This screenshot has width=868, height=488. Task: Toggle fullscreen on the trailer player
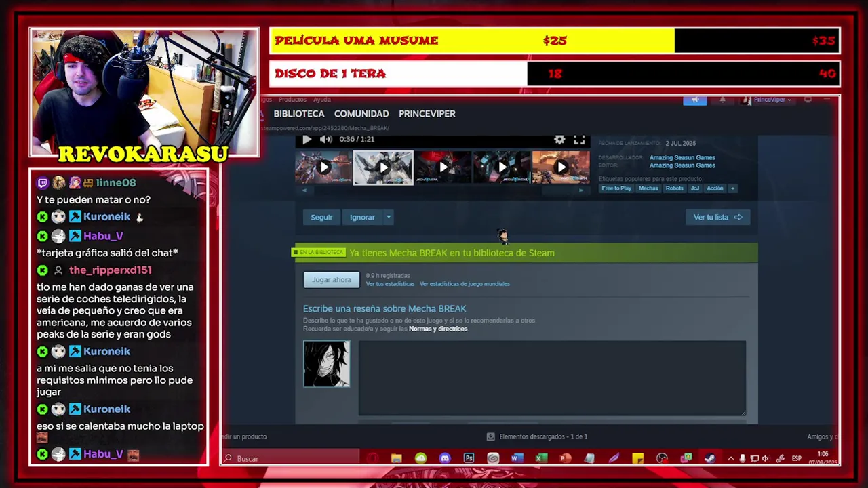579,139
